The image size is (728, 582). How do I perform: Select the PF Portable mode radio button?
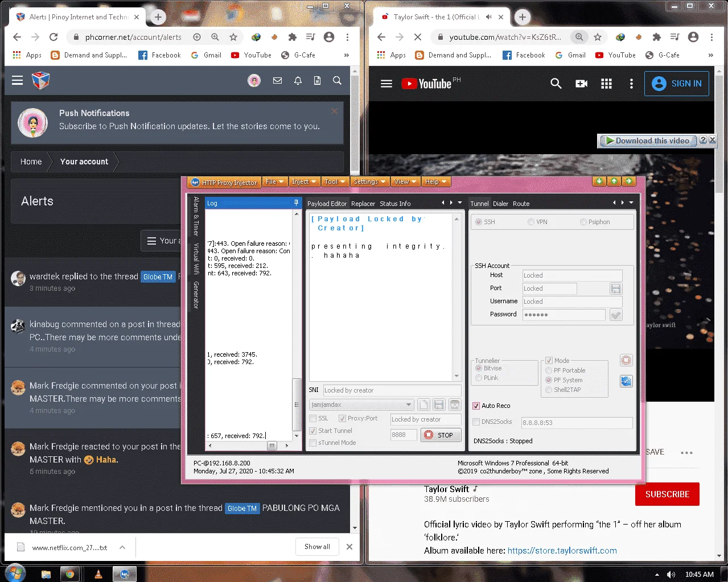[549, 370]
